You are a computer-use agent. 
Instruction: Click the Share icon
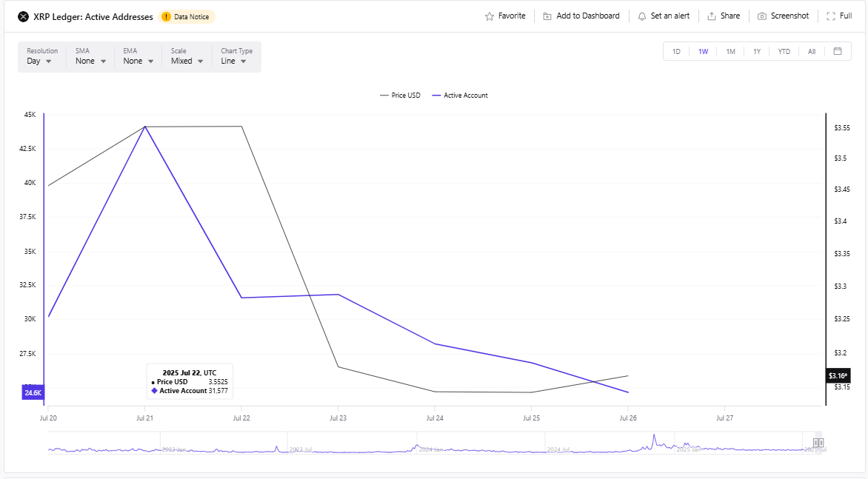pos(712,16)
